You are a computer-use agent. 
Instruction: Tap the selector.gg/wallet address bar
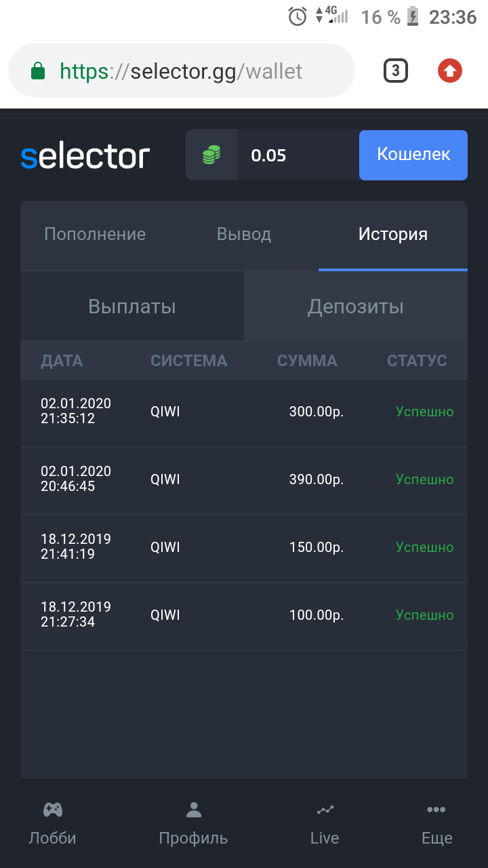tap(203, 71)
